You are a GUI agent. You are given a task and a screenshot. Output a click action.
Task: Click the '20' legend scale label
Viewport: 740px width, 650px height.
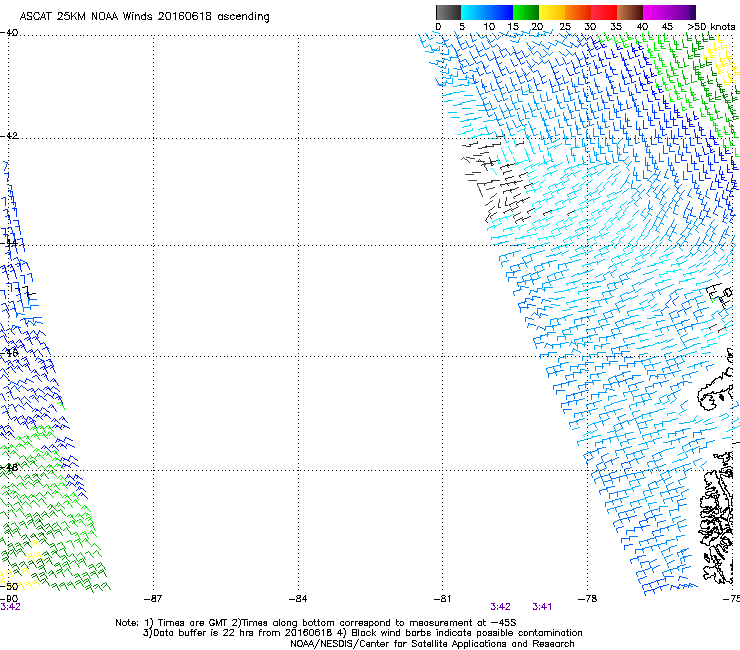538,27
